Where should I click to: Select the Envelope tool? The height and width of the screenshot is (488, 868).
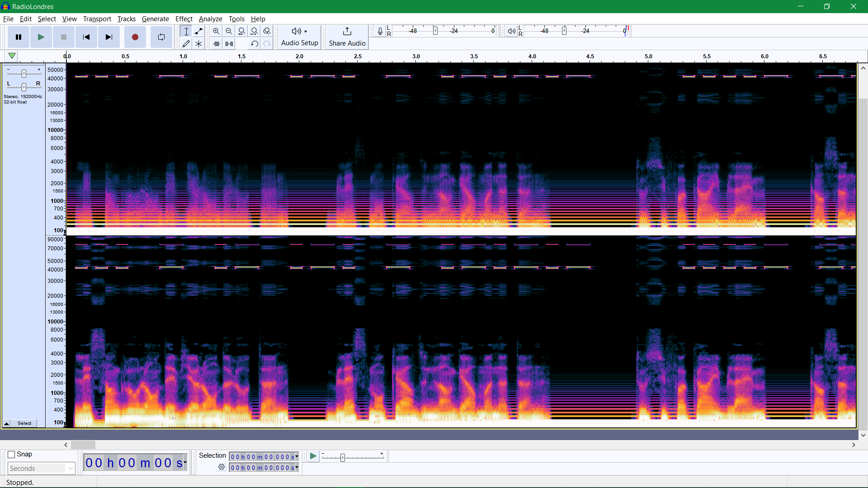198,31
